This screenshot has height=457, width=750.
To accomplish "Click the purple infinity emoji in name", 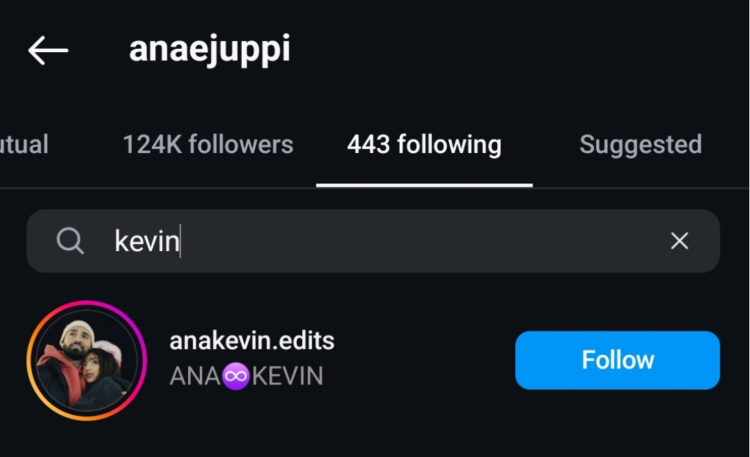I will point(236,376).
